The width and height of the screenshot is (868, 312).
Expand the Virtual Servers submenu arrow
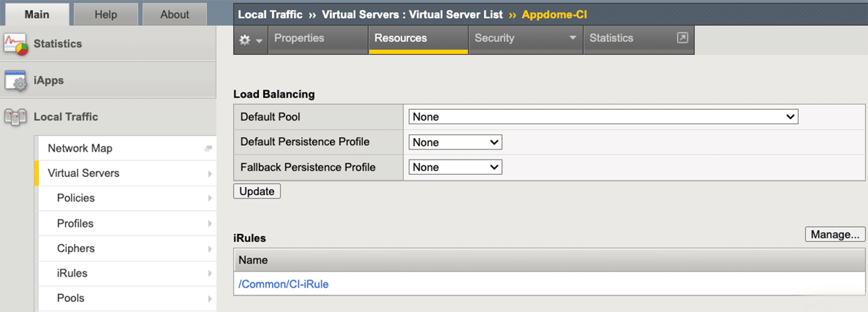[x=210, y=174]
